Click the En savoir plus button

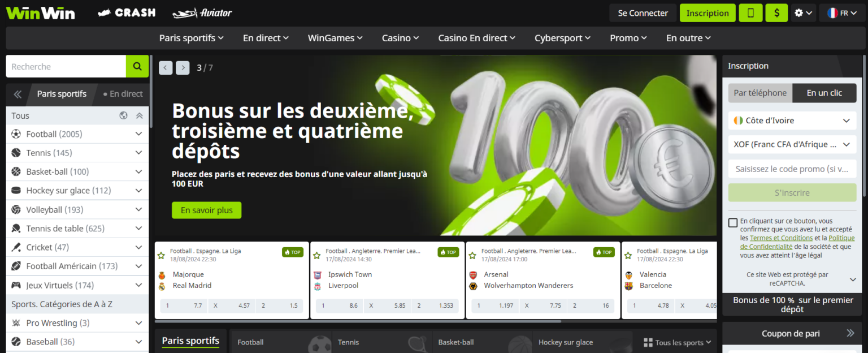coord(206,210)
